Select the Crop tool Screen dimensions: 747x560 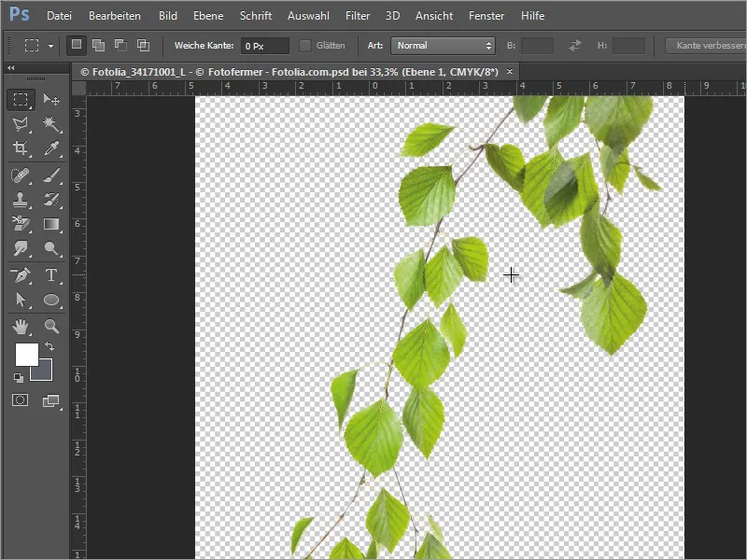21,148
